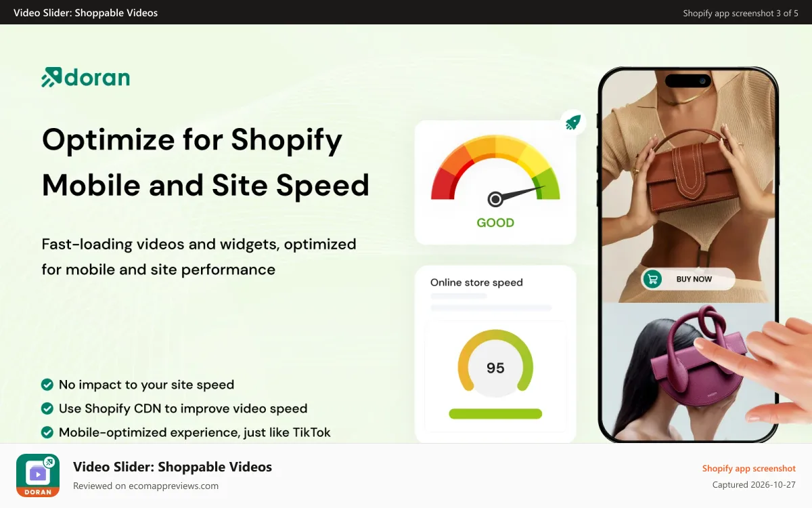This screenshot has height=508, width=812.
Task: Click the green cart icon beside BUY NOW
Action: coord(652,279)
